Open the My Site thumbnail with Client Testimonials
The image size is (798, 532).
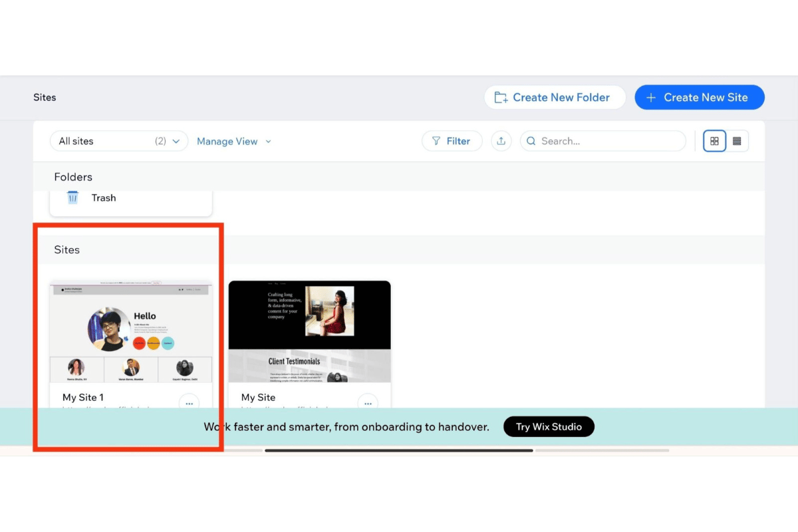(309, 331)
